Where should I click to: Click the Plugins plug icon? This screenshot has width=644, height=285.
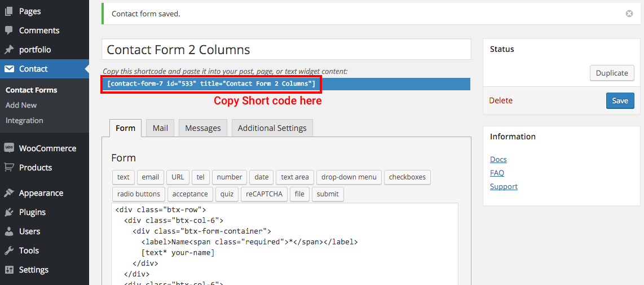tap(9, 212)
